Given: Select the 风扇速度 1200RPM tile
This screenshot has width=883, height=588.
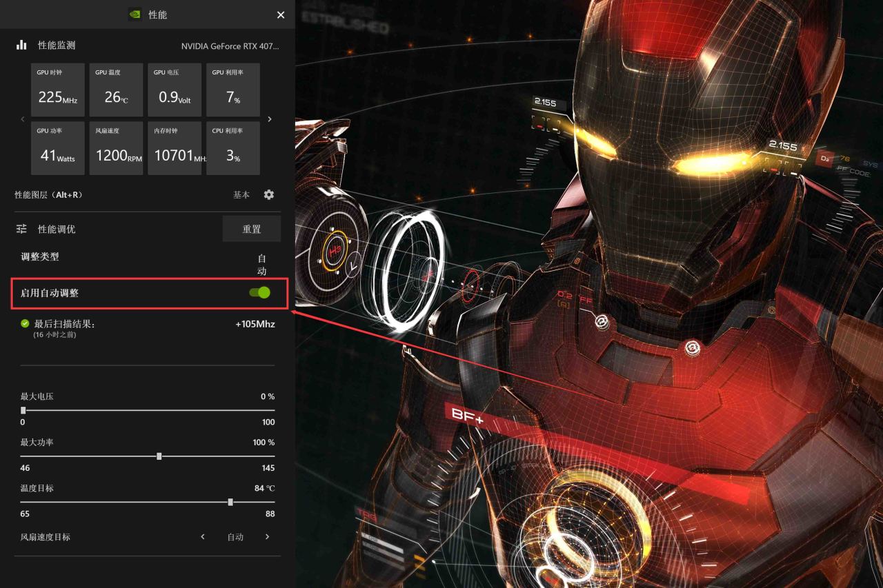Looking at the screenshot, I should point(116,148).
